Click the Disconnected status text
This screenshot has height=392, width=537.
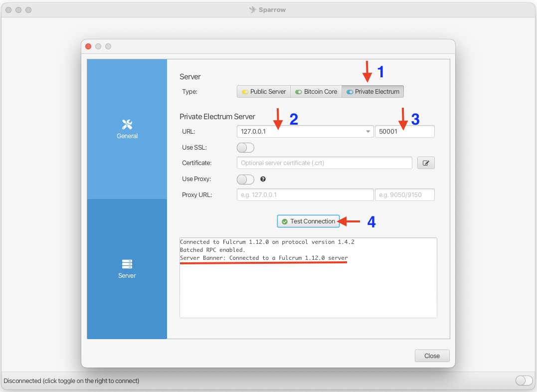(71, 381)
